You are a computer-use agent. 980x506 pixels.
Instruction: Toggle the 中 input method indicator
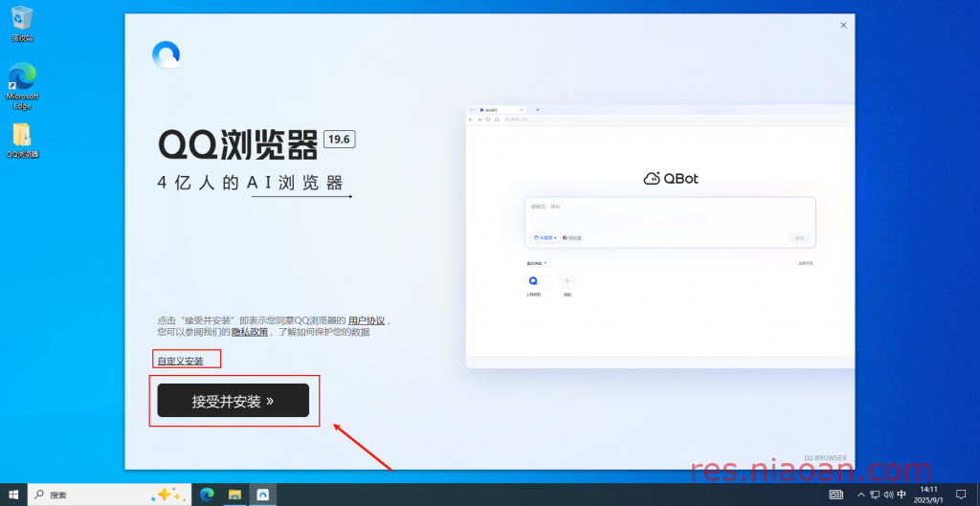pos(902,495)
